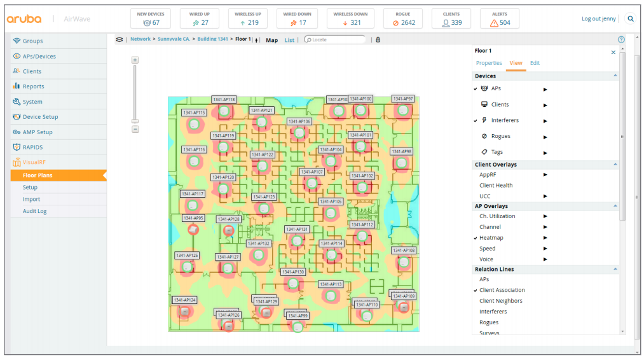Viewport: 644px width, 358px height.
Task: Collapse the Devices section
Action: [615, 76]
